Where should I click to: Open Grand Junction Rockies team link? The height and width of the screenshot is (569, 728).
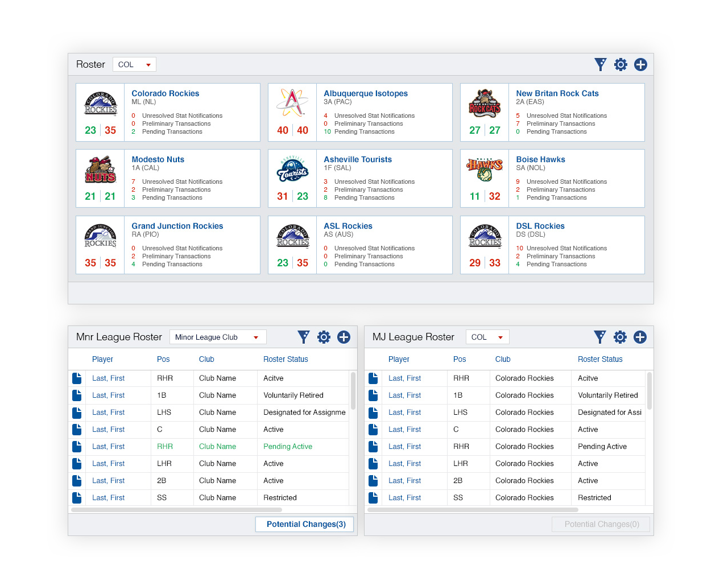click(177, 226)
